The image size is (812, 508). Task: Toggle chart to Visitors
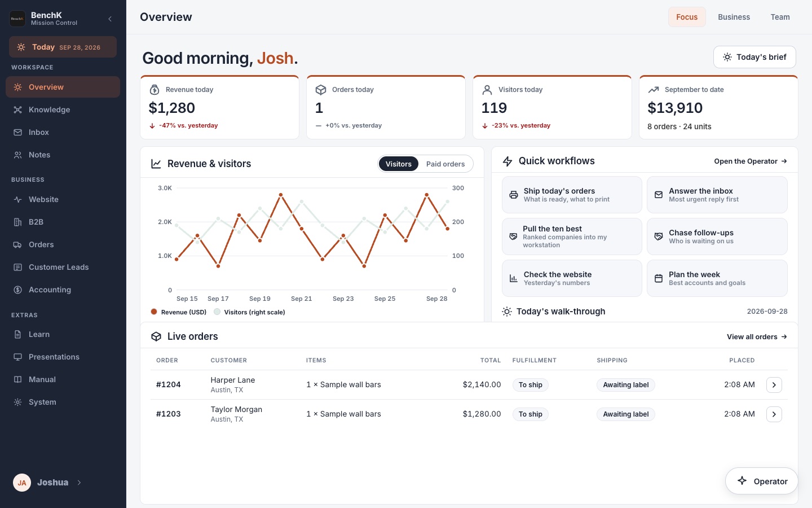click(x=398, y=164)
